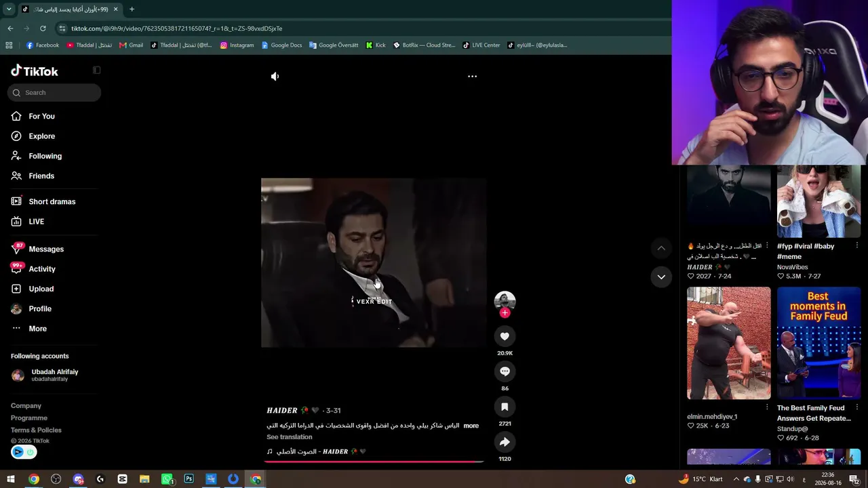The image size is (868, 488).
Task: Open the #fyp #viral #baby #meme video thumbnail
Action: click(x=818, y=201)
